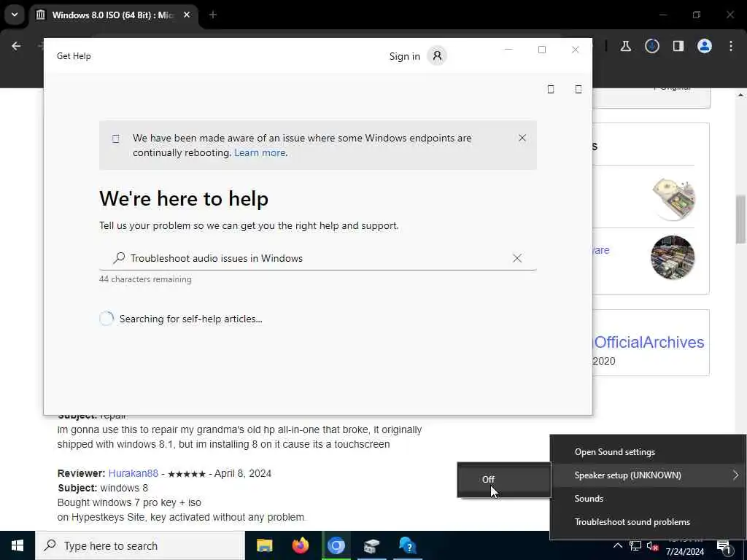The image size is (747, 560).
Task: Click the info icon in notice banner
Action: click(x=116, y=139)
